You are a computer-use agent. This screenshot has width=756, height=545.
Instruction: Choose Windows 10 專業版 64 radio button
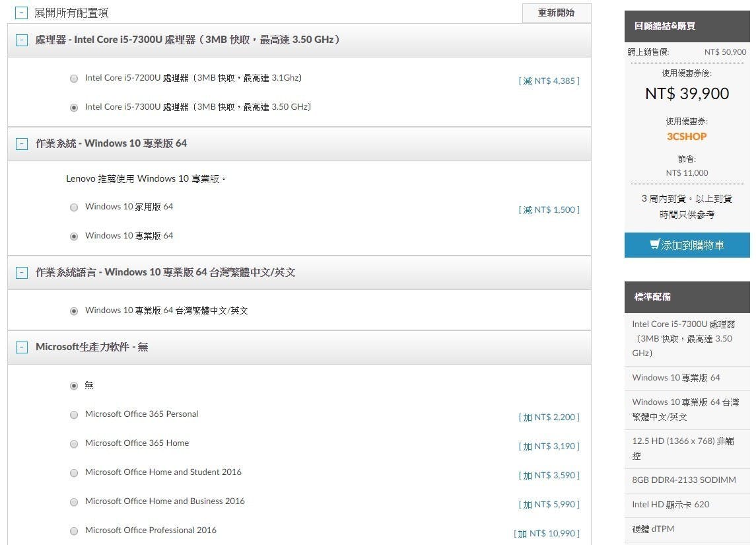pos(74,236)
